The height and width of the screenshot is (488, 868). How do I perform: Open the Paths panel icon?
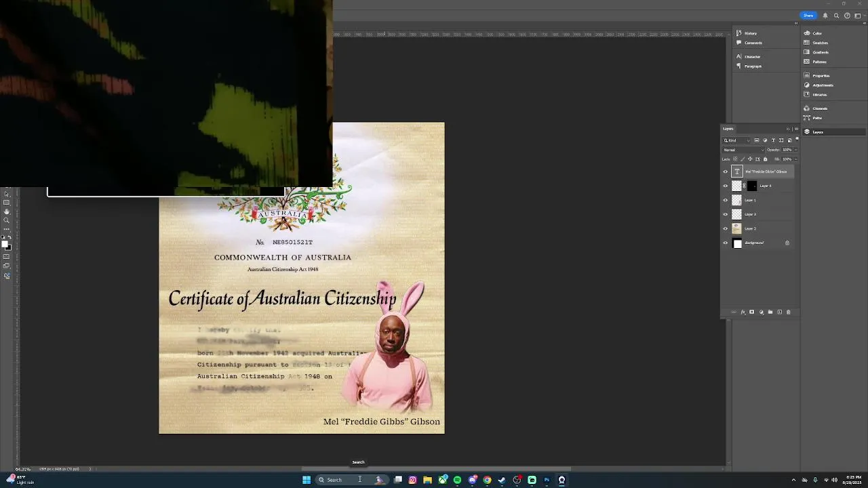807,117
